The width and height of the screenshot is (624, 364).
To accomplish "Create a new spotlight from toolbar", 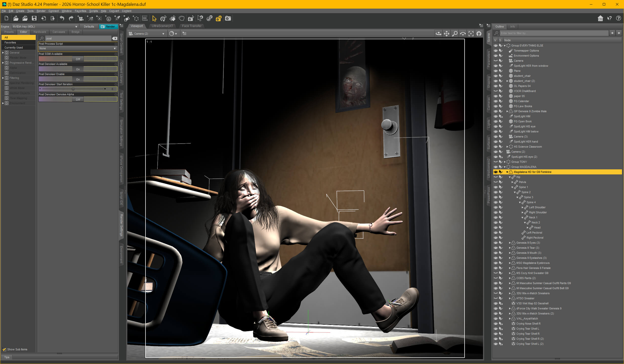I will tap(117, 18).
